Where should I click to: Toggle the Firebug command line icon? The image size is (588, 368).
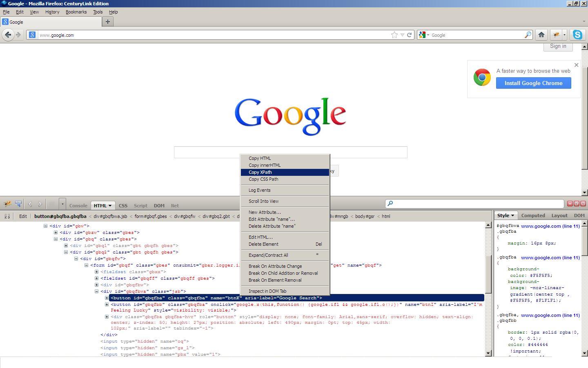[52, 204]
